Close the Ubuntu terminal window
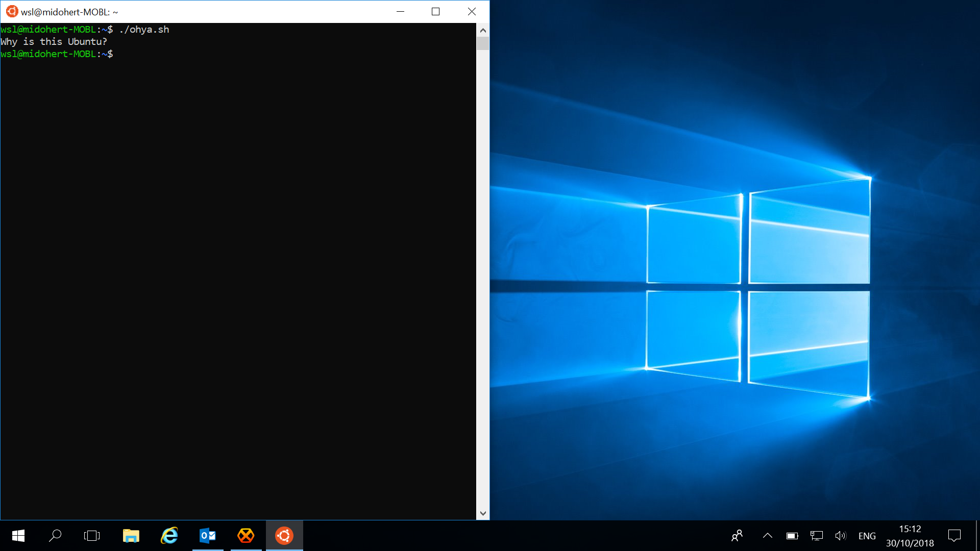Image resolution: width=980 pixels, height=551 pixels. click(472, 11)
